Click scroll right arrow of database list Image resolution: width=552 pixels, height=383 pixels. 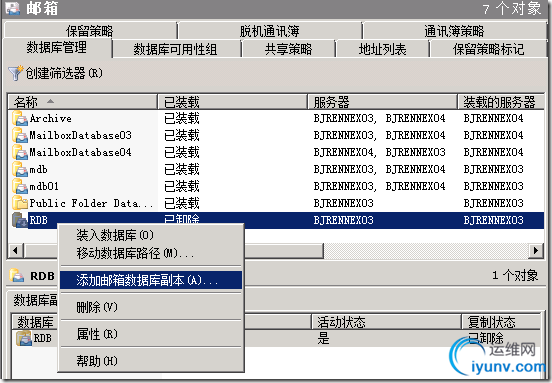536,251
